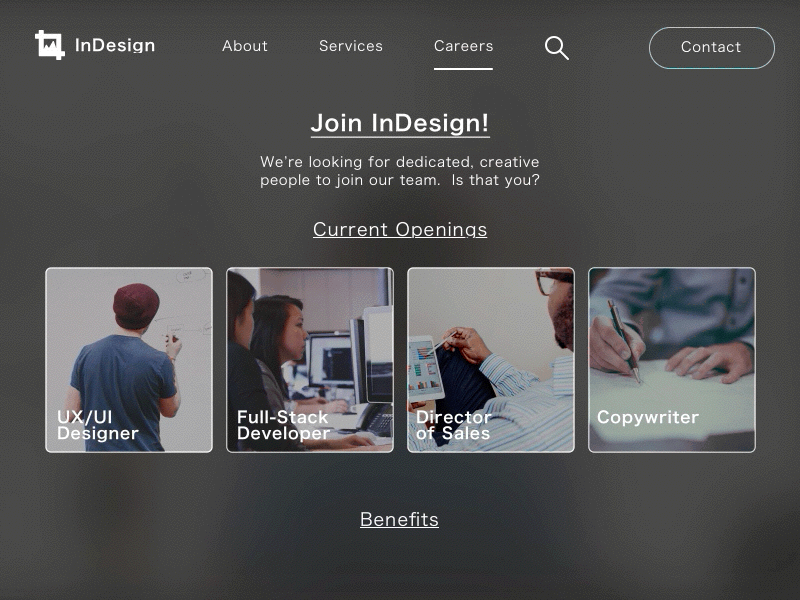The width and height of the screenshot is (800, 600).
Task: Click the Contact button
Action: coord(712,47)
